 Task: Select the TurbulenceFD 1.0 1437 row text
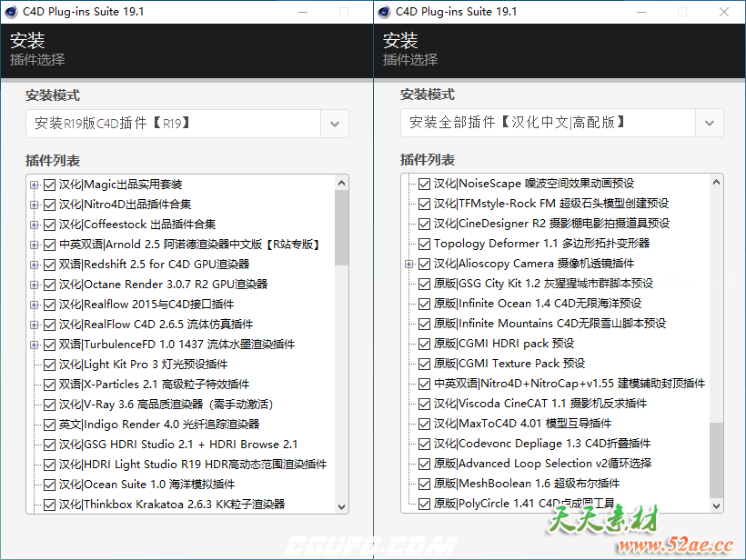pyautogui.click(x=177, y=345)
